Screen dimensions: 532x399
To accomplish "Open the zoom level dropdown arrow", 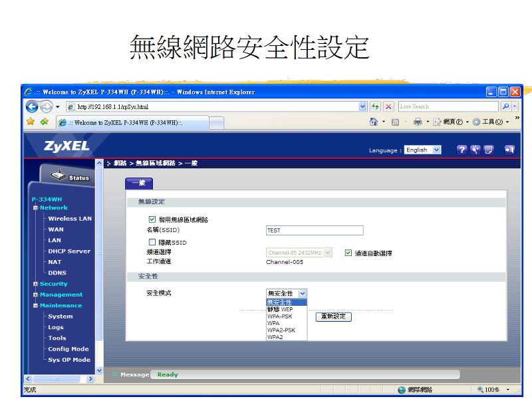I will click(508, 390).
